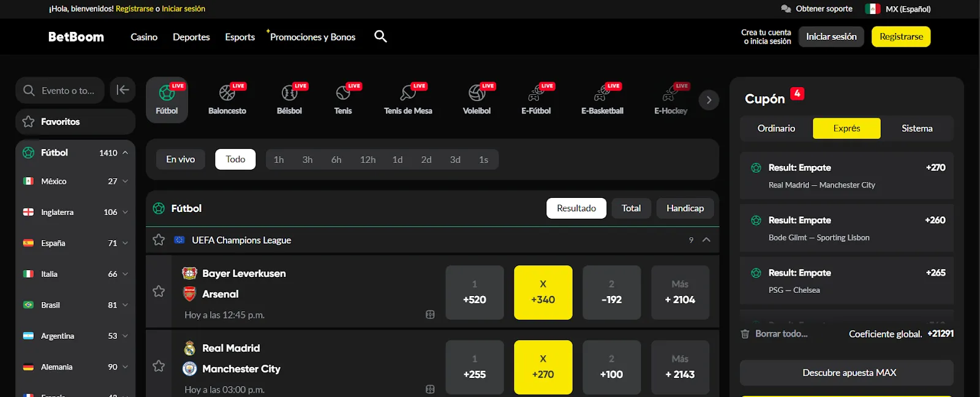The image size is (980, 397).
Task: Open the Esports menu
Action: point(240,37)
